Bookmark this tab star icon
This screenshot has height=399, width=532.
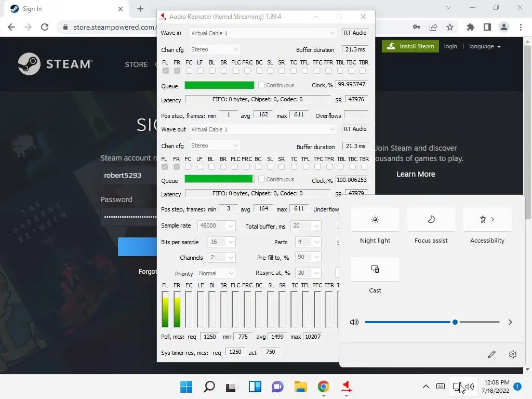coord(450,27)
